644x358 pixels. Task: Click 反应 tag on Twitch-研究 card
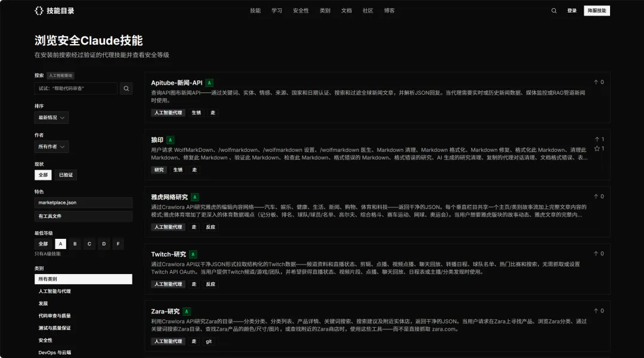[x=210, y=284]
